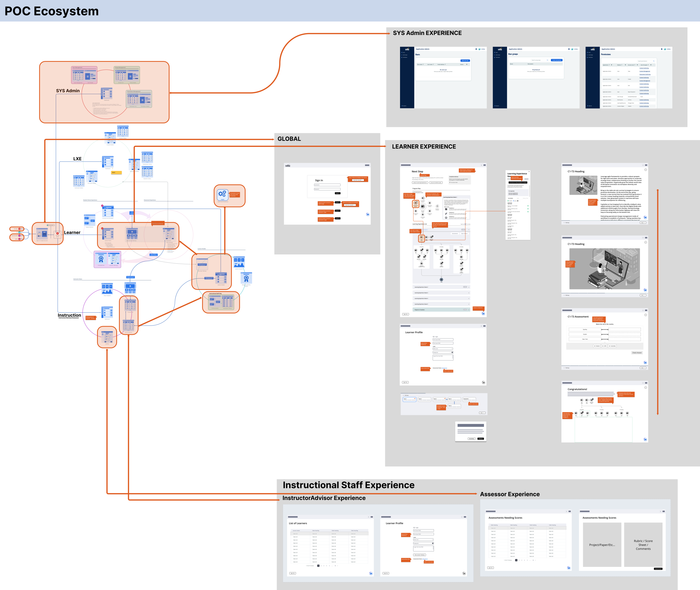The image size is (700, 590).
Task: Toggle the switch on instructor Learner Profile form
Action: (x=414, y=528)
